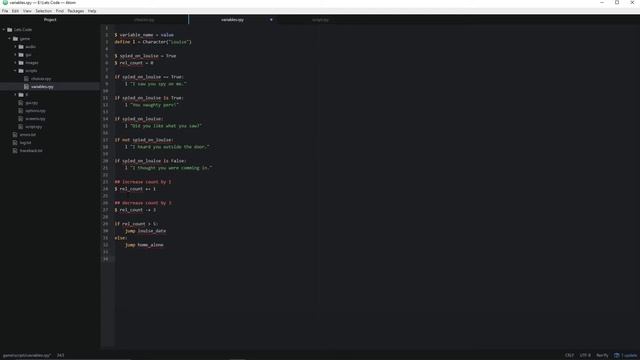
Task: Click the 'jump home_alone' code line
Action: (x=144, y=245)
